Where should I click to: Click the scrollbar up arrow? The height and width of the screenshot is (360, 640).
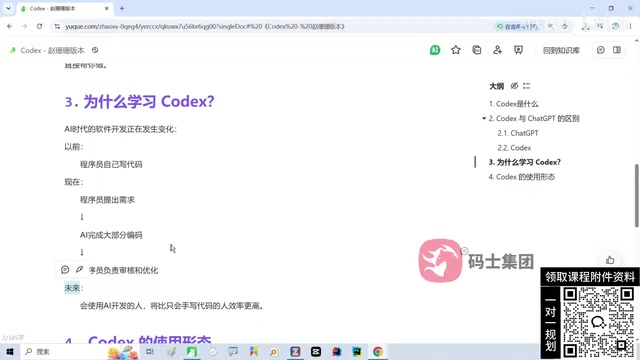point(636,40)
